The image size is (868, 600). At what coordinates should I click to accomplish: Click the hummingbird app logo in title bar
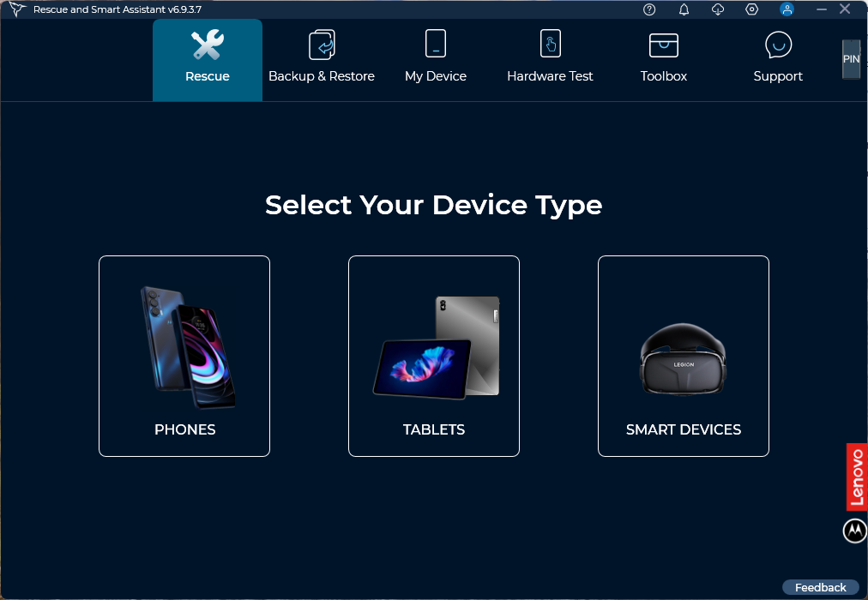[x=17, y=9]
